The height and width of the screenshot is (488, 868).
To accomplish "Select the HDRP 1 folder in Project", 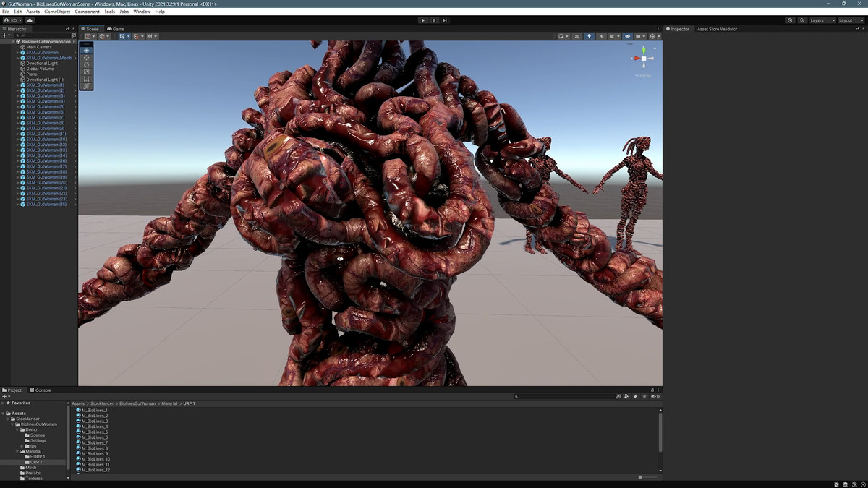I will click(x=38, y=457).
